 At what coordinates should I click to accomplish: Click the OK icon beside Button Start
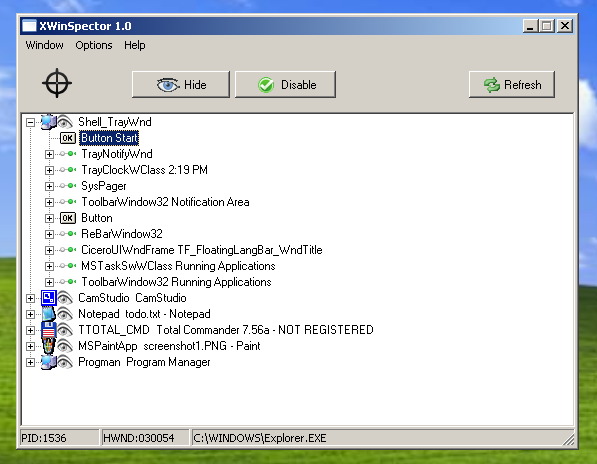[x=68, y=138]
